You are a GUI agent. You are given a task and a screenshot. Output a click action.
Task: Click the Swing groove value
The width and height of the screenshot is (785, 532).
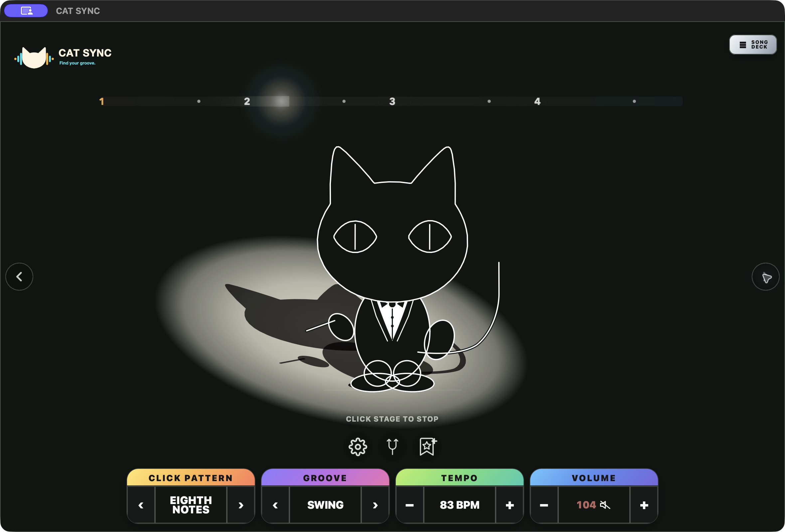click(x=325, y=505)
